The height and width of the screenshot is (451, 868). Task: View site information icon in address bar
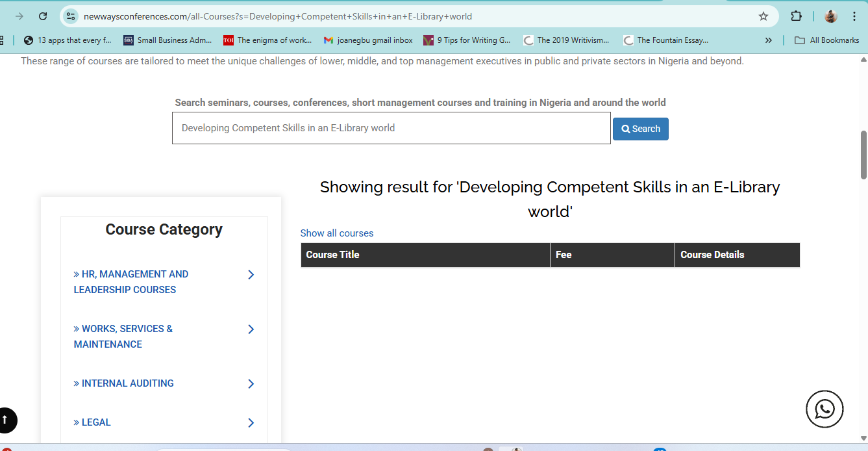pyautogui.click(x=71, y=16)
